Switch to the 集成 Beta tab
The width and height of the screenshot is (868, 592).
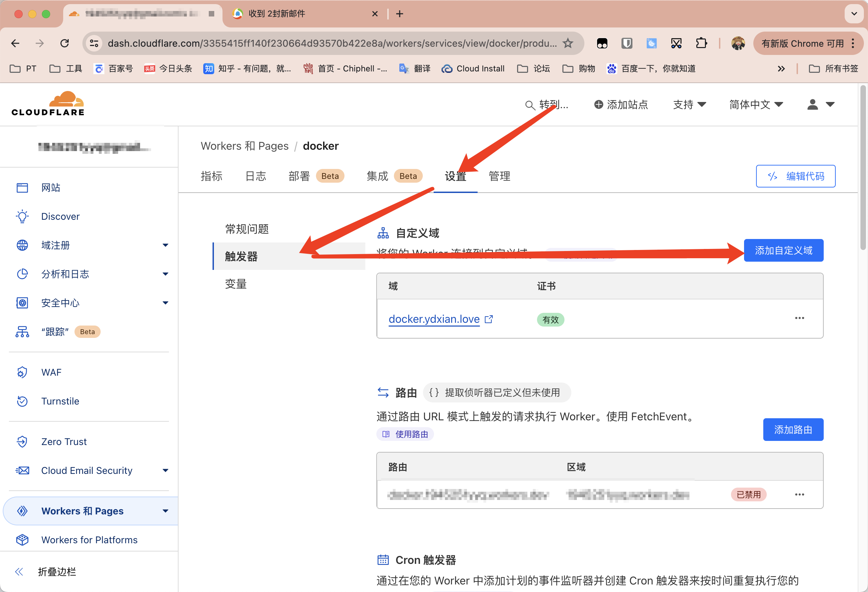point(395,176)
